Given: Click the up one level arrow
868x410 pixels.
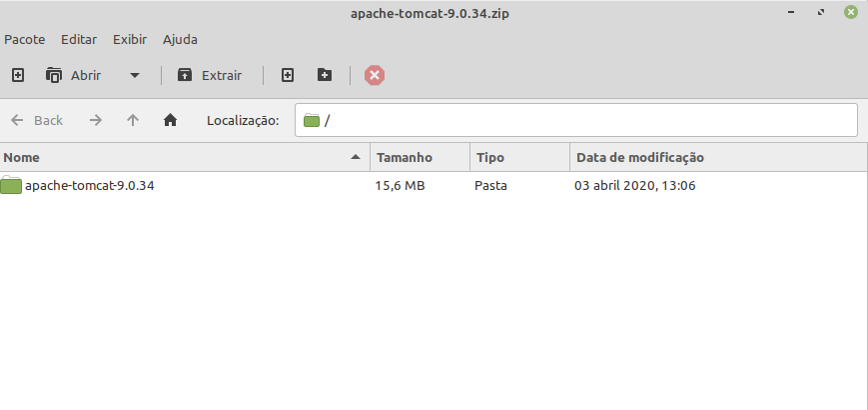Looking at the screenshot, I should tap(133, 120).
